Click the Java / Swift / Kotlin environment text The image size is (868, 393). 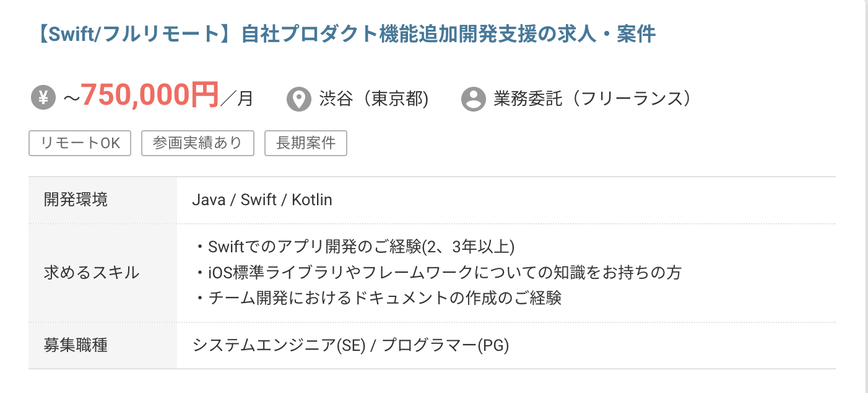pyautogui.click(x=263, y=200)
